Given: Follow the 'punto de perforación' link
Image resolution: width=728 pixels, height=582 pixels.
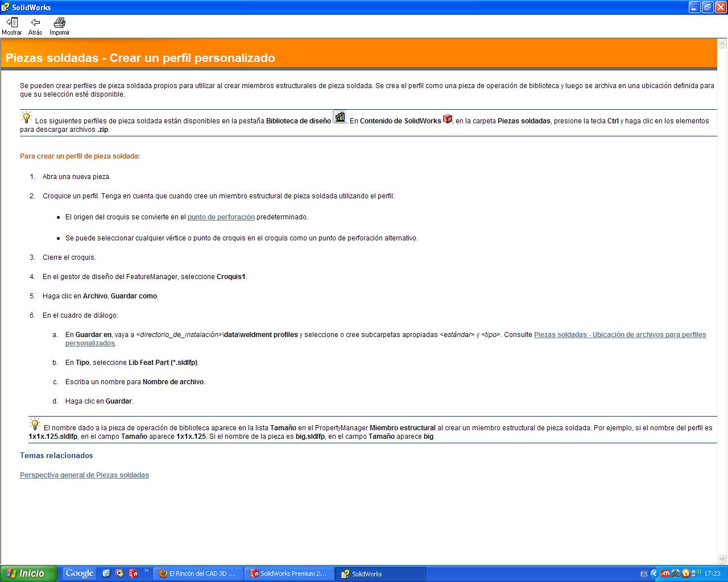Looking at the screenshot, I should [x=221, y=217].
